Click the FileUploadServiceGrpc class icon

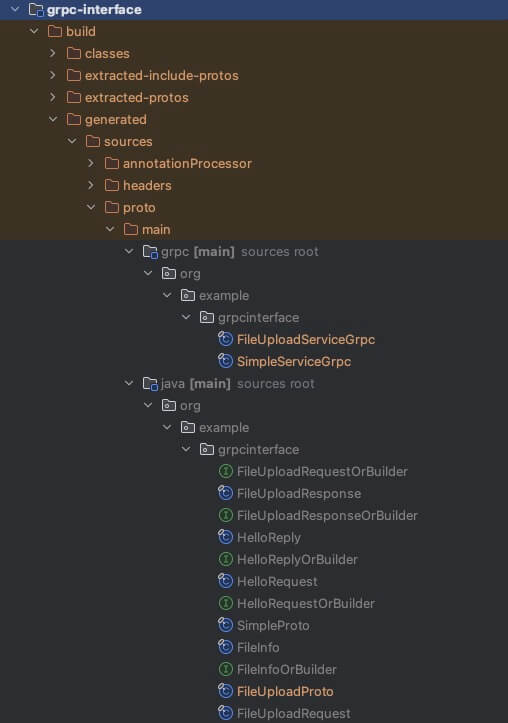(225, 339)
